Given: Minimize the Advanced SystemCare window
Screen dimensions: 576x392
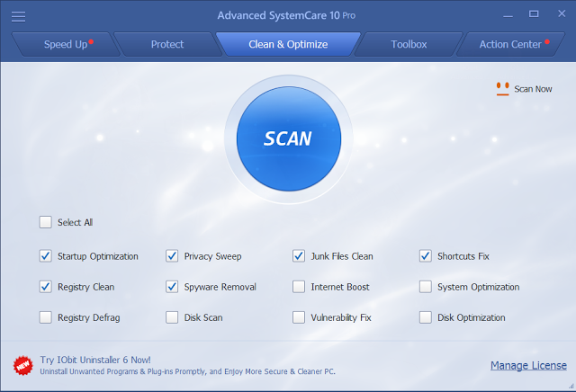Looking at the screenshot, I should point(508,16).
